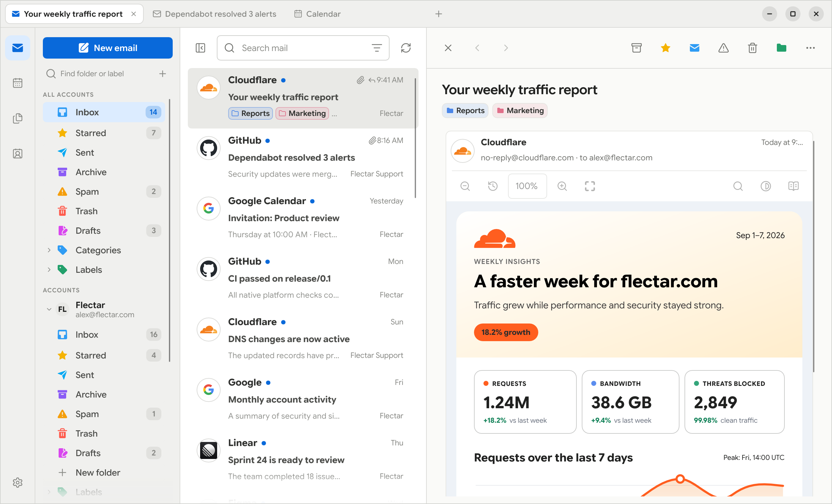Toggle the star on the open email
This screenshot has width=832, height=504.
coord(666,48)
